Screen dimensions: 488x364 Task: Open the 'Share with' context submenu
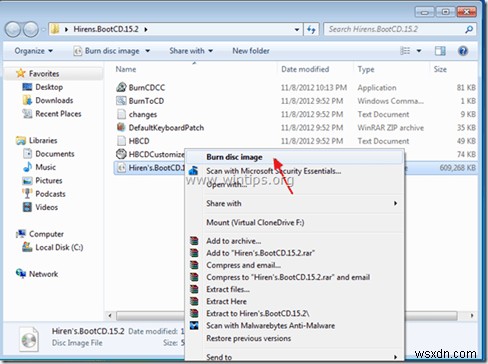294,203
